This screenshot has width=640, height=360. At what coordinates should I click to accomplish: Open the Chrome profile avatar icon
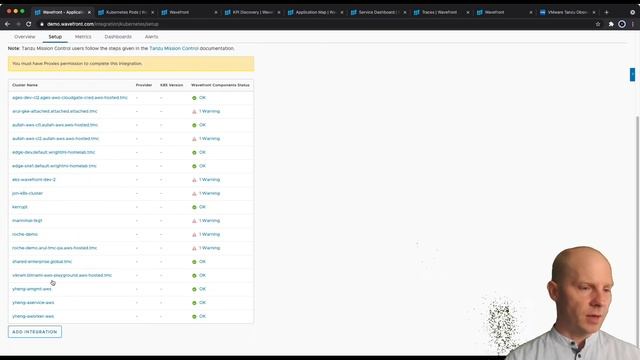click(x=622, y=24)
